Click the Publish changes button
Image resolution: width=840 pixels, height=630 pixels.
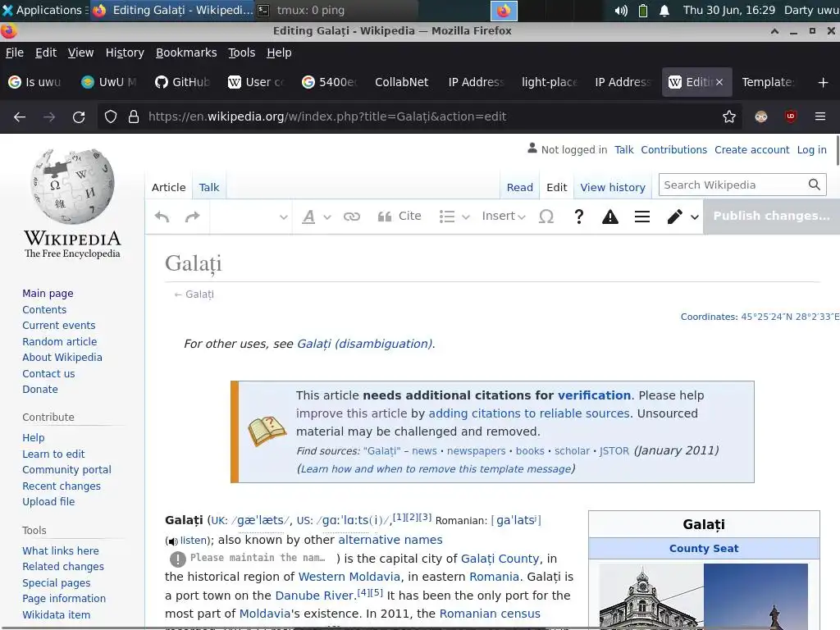pos(771,216)
